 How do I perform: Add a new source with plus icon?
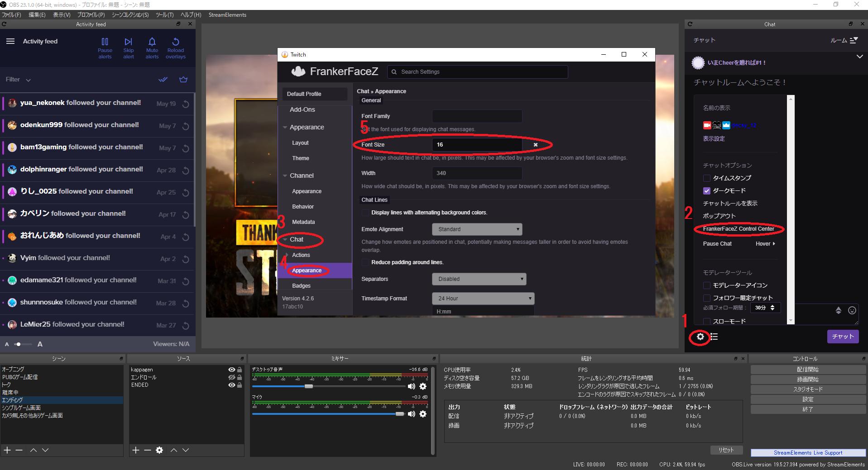136,450
